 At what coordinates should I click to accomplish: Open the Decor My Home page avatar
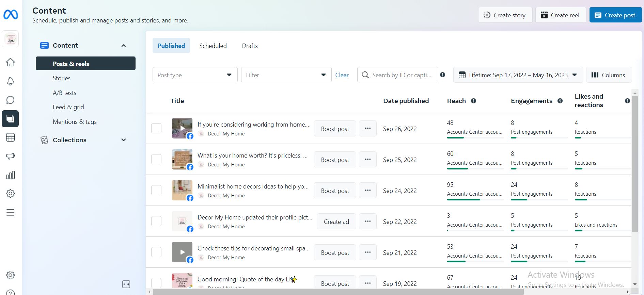pyautogui.click(x=11, y=39)
